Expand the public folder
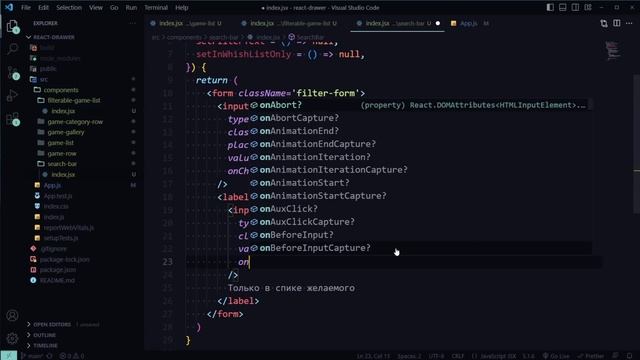Viewport: 640px width, 360px height. tap(48, 69)
